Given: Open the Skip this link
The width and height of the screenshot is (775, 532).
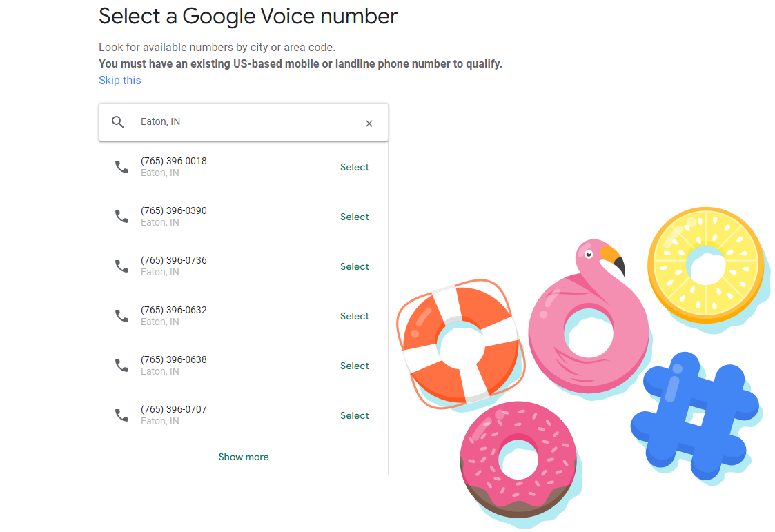Looking at the screenshot, I should [x=119, y=80].
